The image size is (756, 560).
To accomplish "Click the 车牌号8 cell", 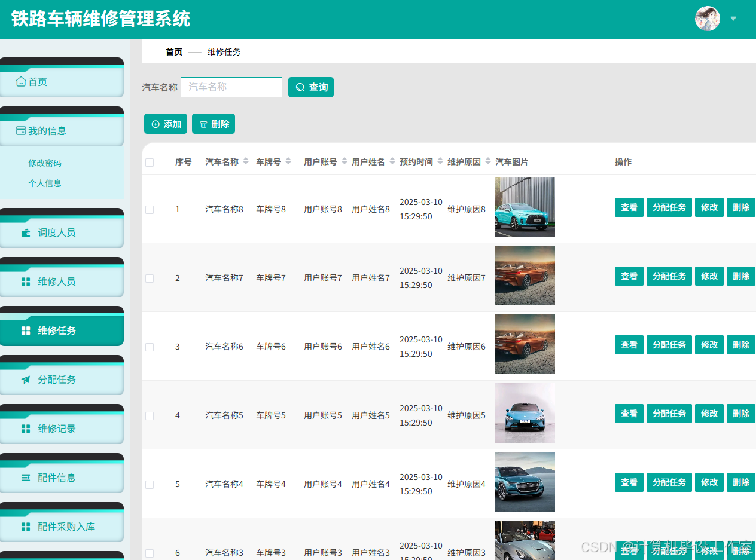I will (x=271, y=209).
